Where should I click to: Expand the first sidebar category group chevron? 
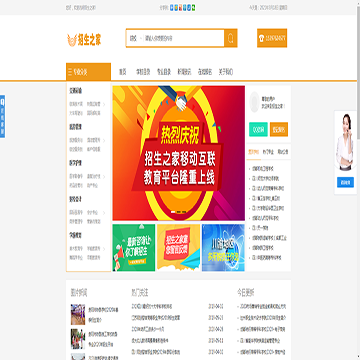(104, 104)
